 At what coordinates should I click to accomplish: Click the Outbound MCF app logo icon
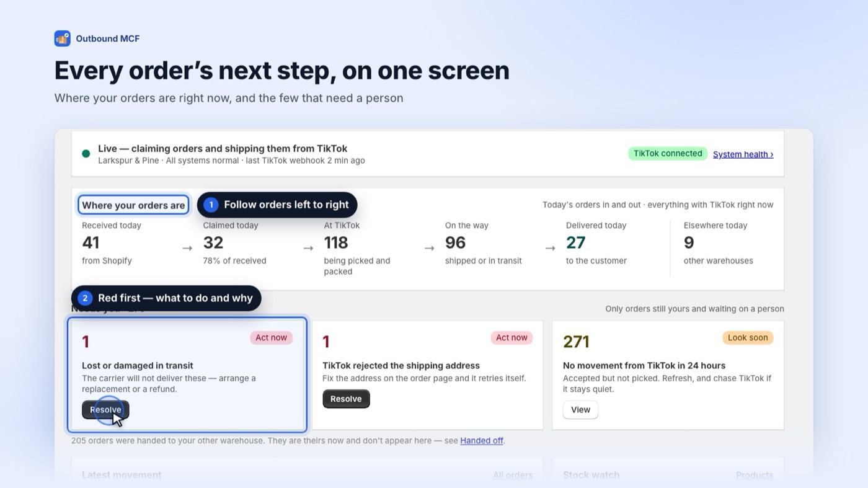(x=62, y=38)
